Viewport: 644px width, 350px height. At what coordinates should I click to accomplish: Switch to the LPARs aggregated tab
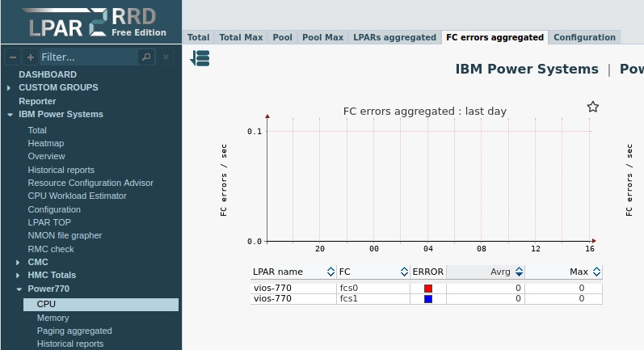click(x=394, y=37)
